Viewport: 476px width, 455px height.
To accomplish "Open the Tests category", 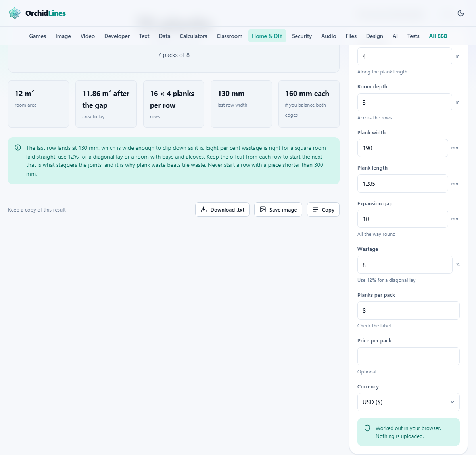I will (x=413, y=36).
